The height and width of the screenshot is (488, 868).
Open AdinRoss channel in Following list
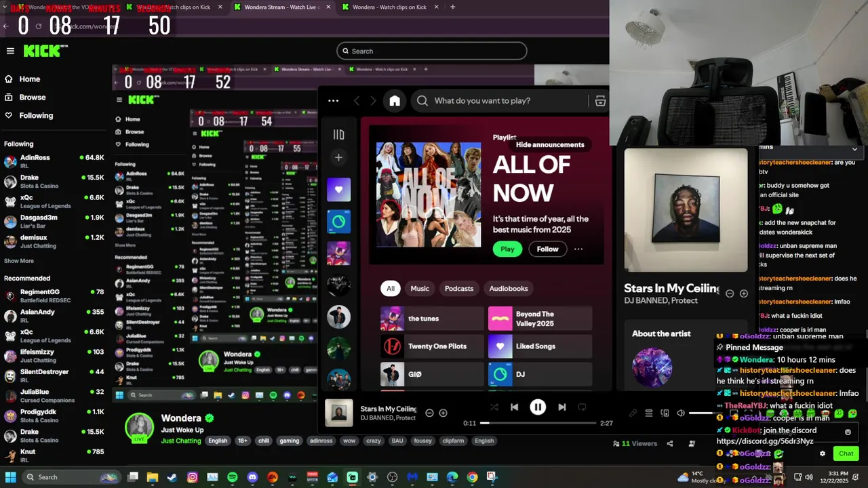pos(54,161)
